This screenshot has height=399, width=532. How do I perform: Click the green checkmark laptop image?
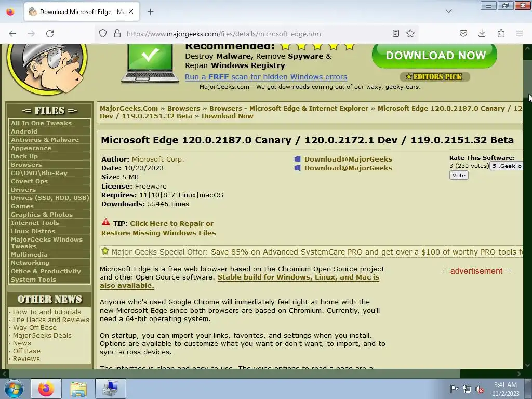click(150, 63)
